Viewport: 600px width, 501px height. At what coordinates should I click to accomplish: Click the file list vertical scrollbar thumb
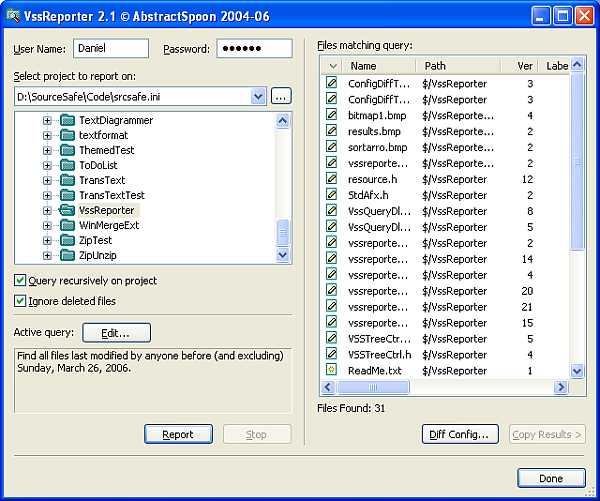point(577,162)
